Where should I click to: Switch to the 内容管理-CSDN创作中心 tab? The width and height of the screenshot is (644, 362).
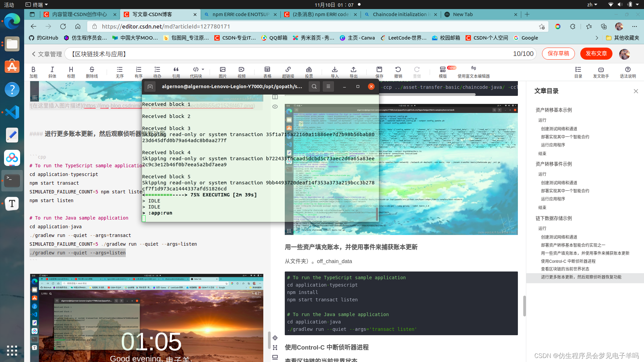79,14
